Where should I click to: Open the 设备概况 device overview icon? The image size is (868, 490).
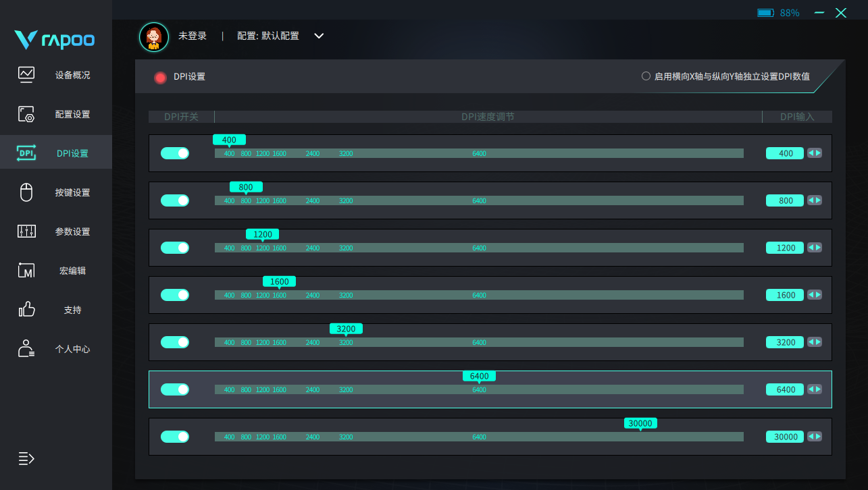(x=26, y=75)
